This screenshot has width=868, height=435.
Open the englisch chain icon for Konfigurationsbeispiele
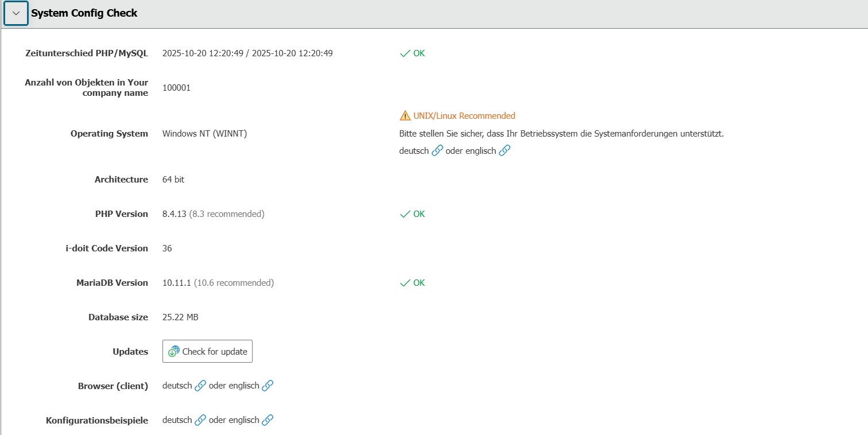point(268,421)
